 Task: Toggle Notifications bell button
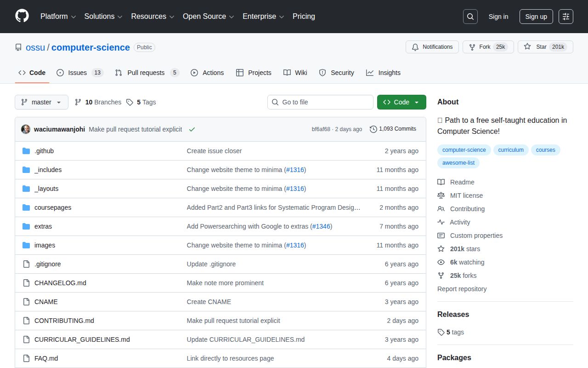click(x=432, y=47)
